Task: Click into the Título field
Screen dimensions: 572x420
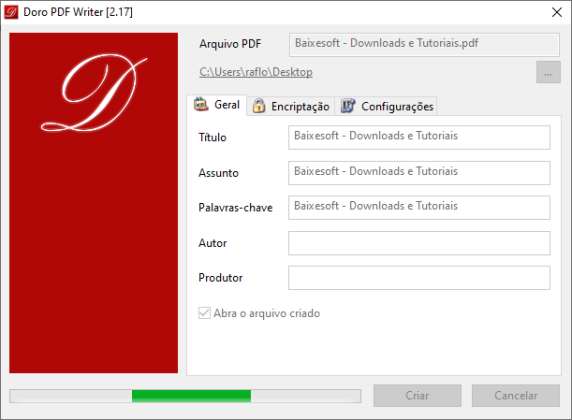Action: (x=419, y=138)
